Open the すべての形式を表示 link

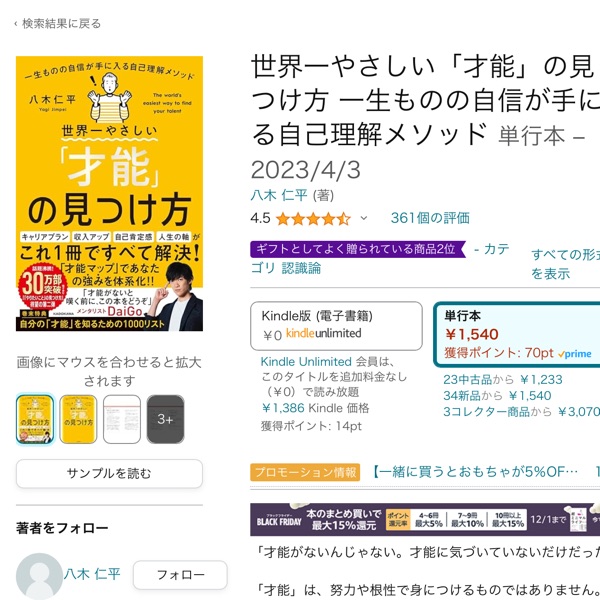[x=566, y=264]
